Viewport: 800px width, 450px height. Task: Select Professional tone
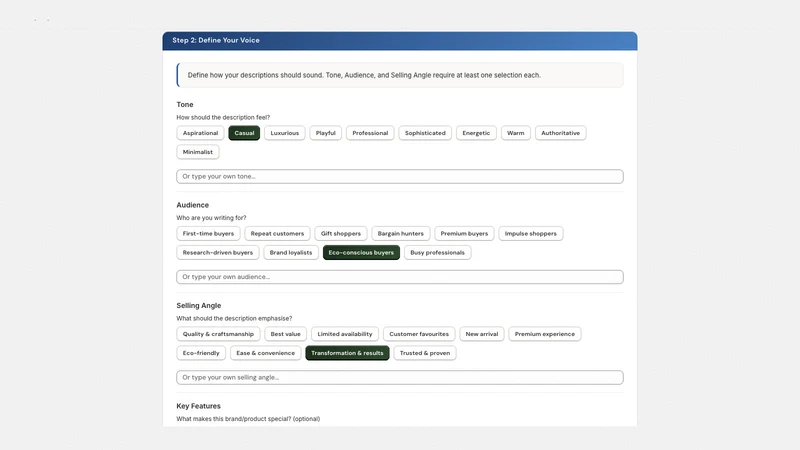tap(370, 133)
